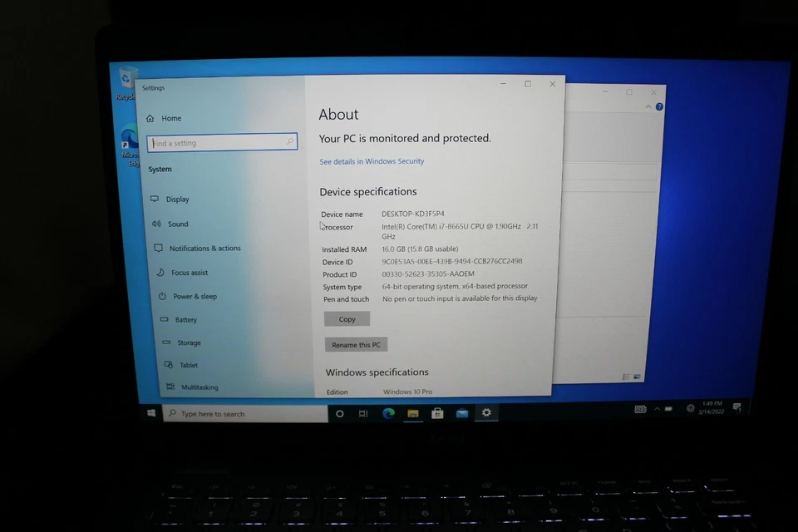Screen dimensions: 798x532
Task: Open Home in Settings sidebar
Action: [x=165, y=118]
